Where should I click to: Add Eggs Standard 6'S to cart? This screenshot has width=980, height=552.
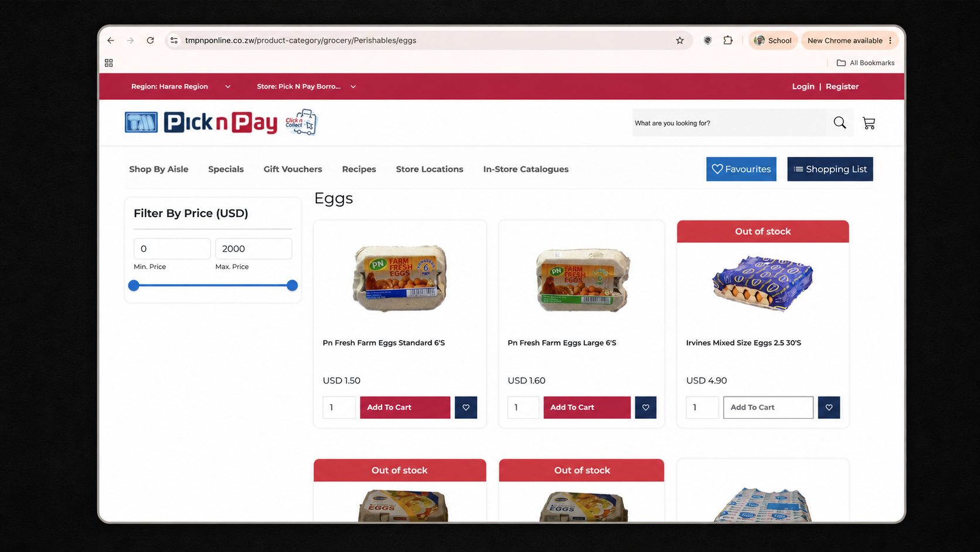coord(405,407)
